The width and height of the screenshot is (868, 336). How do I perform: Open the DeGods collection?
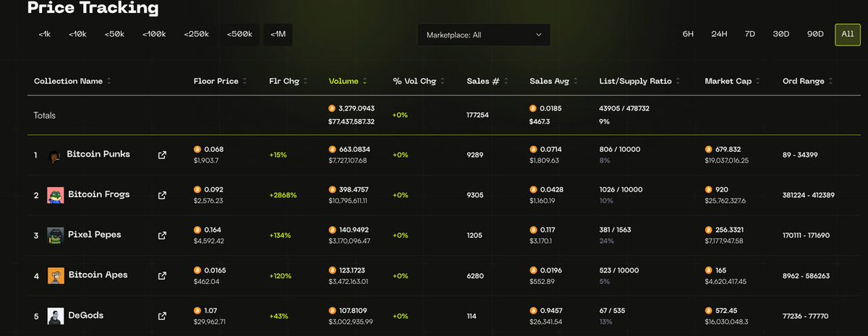88,316
